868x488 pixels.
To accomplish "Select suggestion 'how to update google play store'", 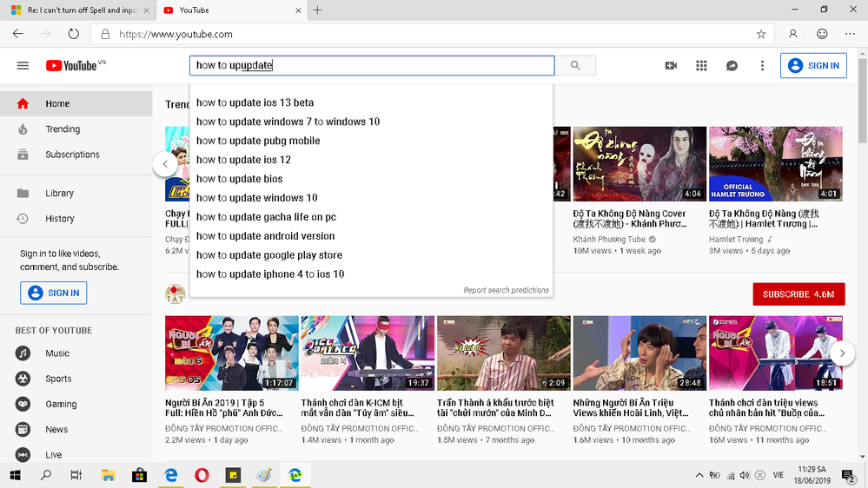I will [371, 255].
